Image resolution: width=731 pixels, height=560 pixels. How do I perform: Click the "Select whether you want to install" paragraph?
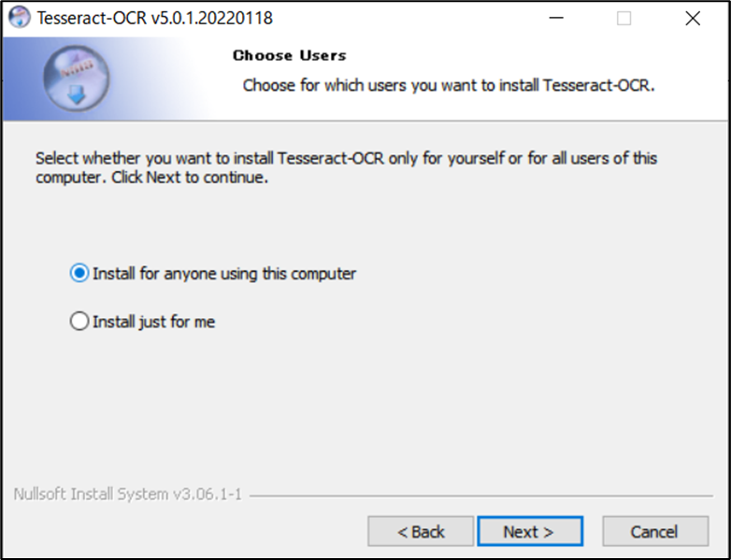pyautogui.click(x=346, y=167)
